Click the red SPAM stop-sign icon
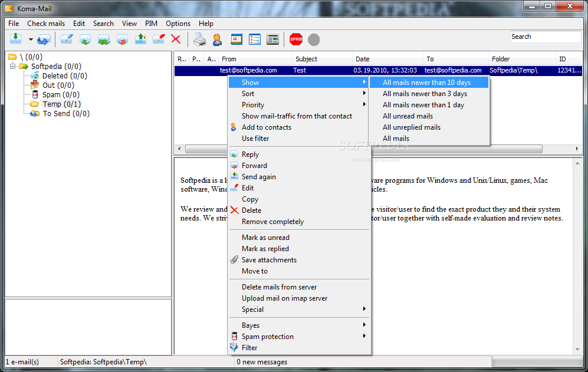Image resolution: width=588 pixels, height=372 pixels. (296, 39)
